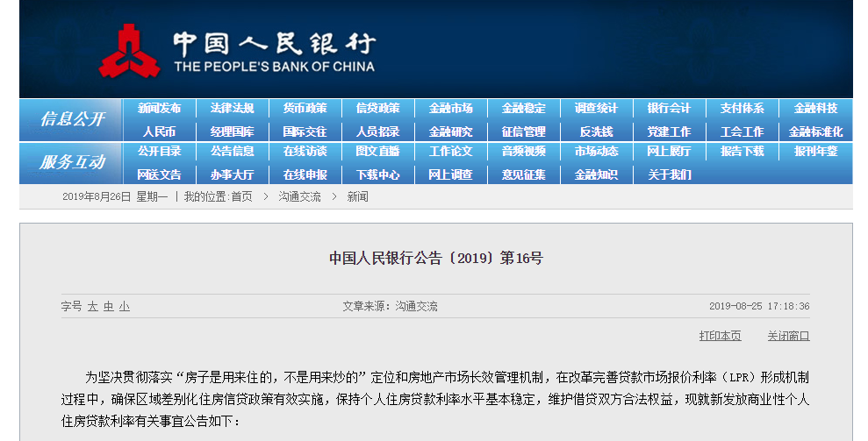This screenshot has height=441, width=868.
Task: Set font size to 小
Action: [125, 307]
